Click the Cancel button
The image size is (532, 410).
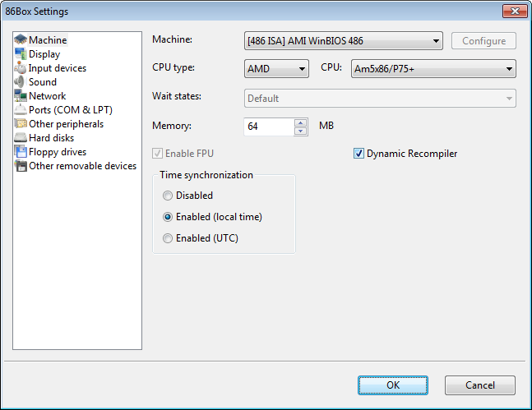480,385
